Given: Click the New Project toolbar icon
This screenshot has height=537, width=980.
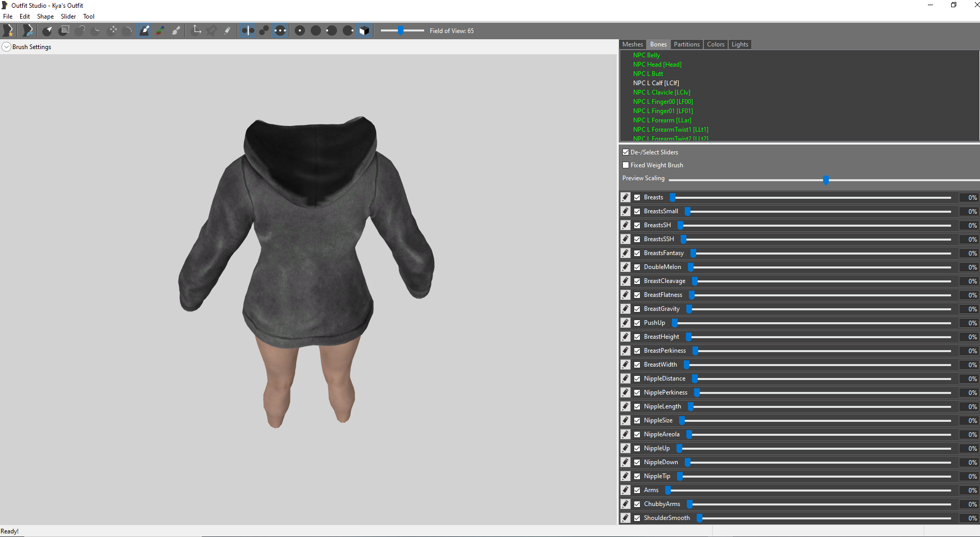Looking at the screenshot, I should pos(8,30).
